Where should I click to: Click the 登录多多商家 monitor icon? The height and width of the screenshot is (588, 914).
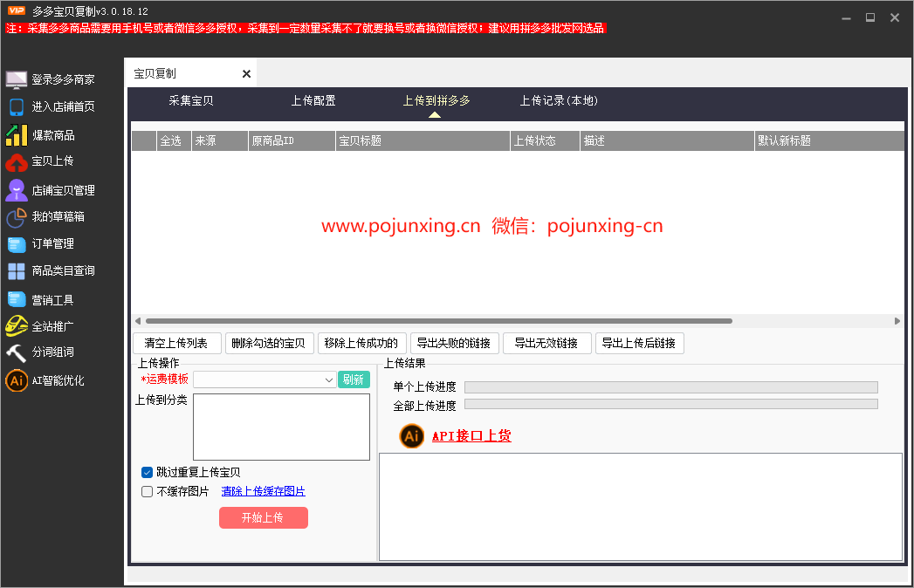point(17,79)
